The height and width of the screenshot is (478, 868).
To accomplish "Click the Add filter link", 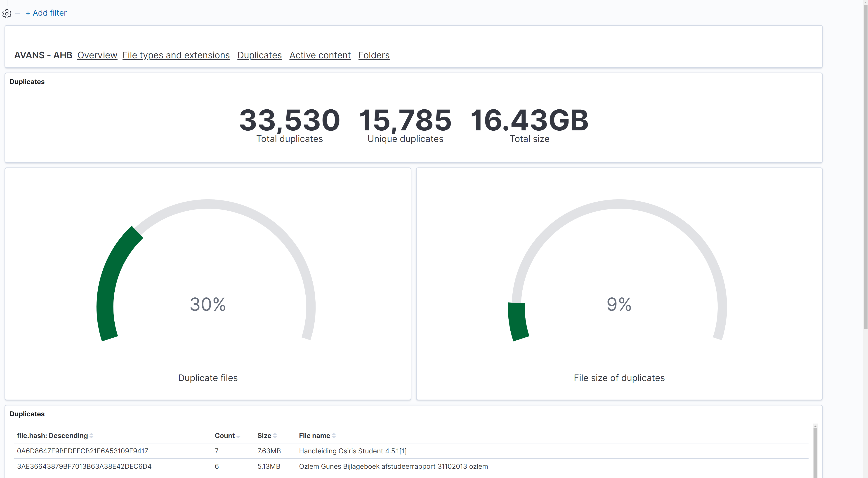I will 46,13.
